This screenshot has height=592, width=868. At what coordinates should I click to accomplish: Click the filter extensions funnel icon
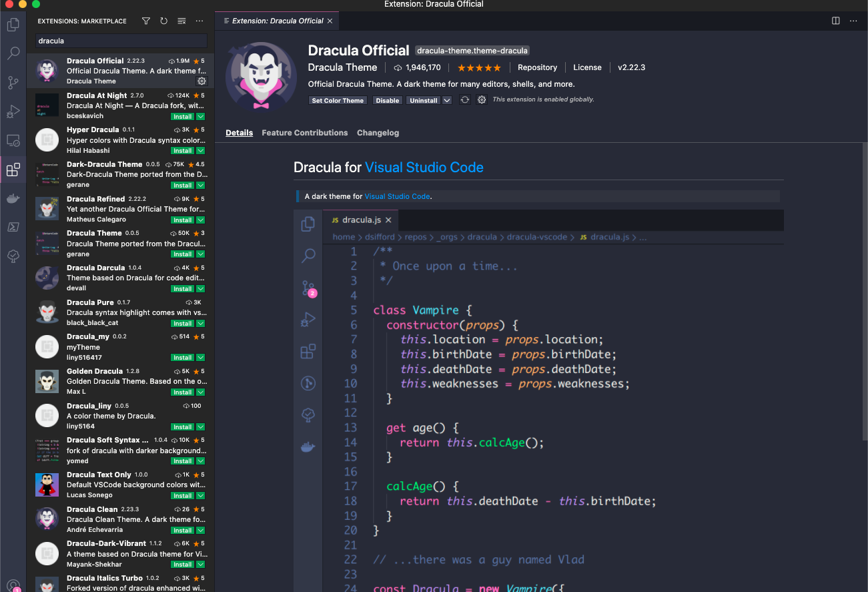click(146, 21)
